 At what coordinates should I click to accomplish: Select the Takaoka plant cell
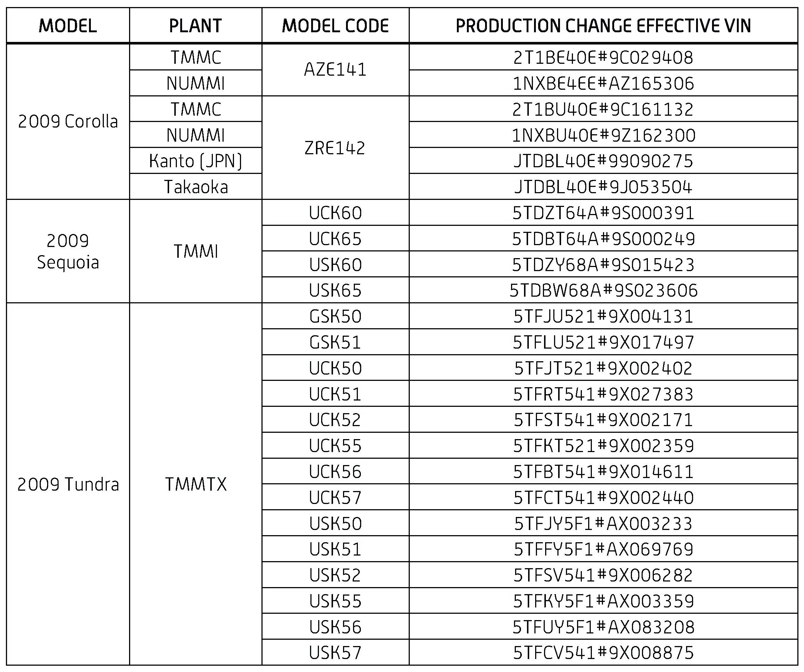pyautogui.click(x=196, y=187)
